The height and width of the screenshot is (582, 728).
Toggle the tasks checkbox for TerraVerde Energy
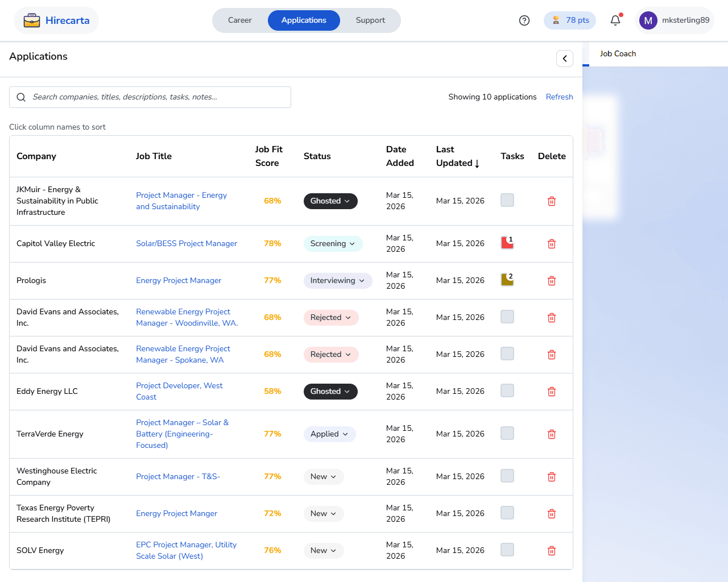tap(507, 433)
